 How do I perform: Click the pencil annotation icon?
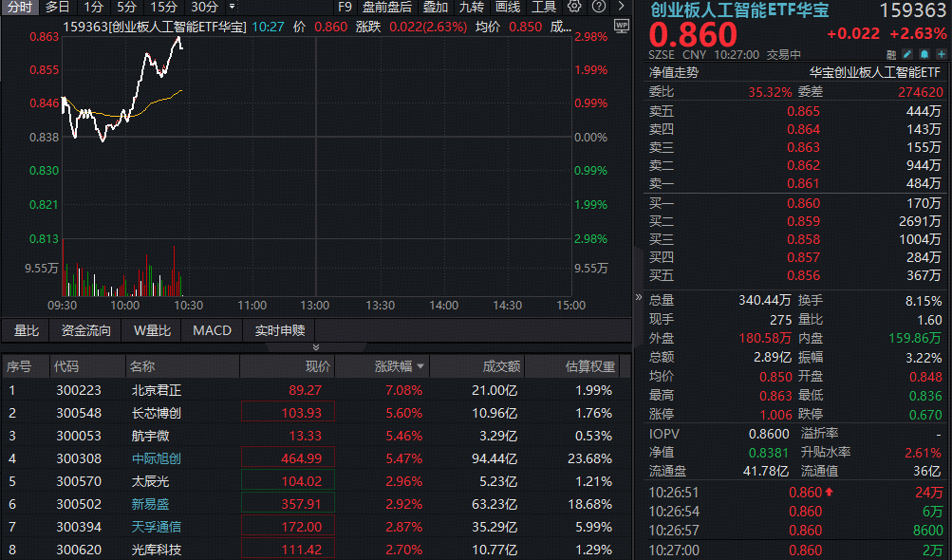pyautogui.click(x=906, y=55)
